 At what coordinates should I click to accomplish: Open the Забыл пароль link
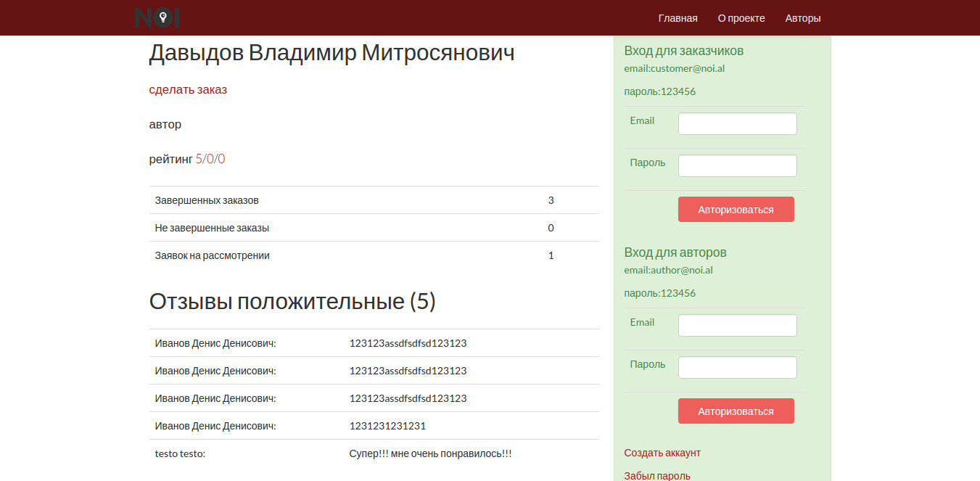(657, 476)
